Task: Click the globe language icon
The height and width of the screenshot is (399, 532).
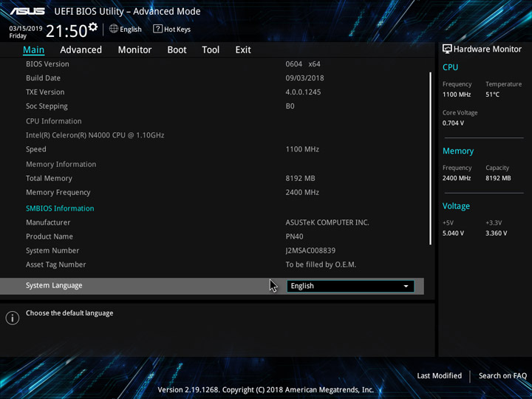Action: pos(114,29)
